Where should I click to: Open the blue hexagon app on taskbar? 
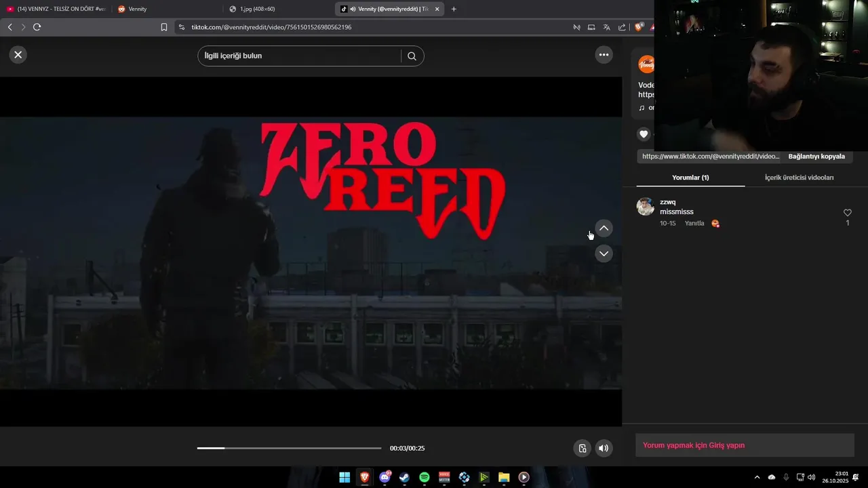tap(464, 477)
